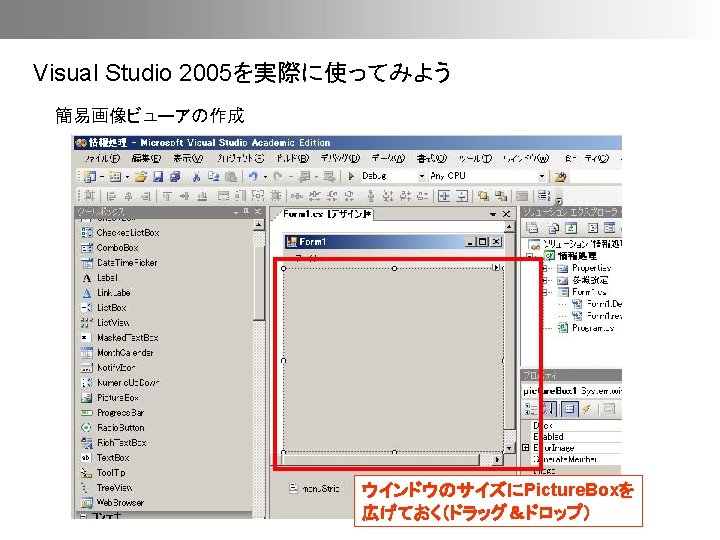Switch to the Form1.cs design tab
720x540 pixels.
coord(326,214)
